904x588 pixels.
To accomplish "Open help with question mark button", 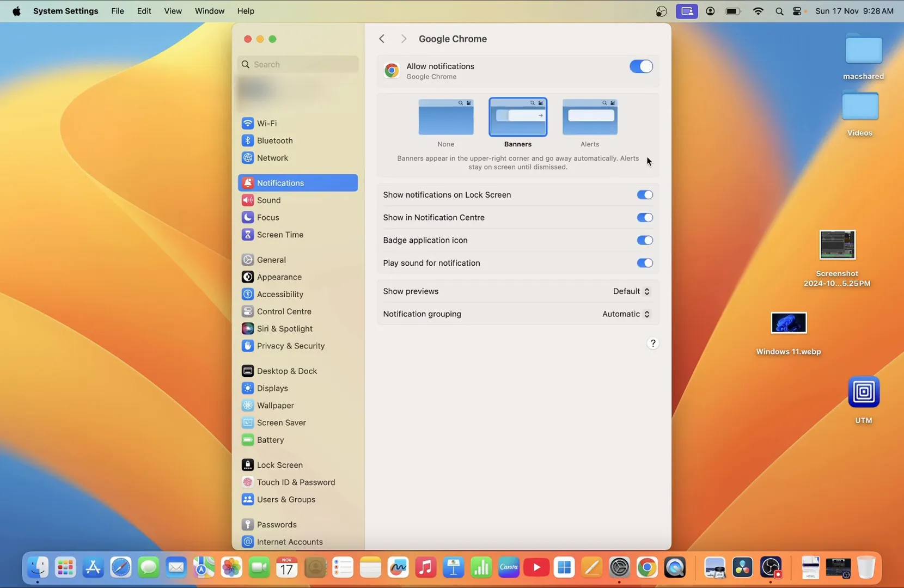I will click(x=653, y=344).
